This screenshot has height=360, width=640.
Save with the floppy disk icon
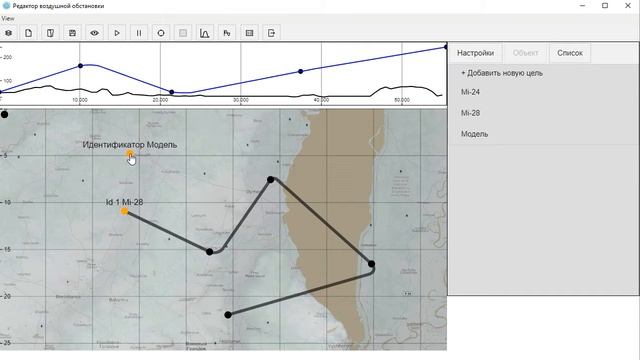(73, 33)
